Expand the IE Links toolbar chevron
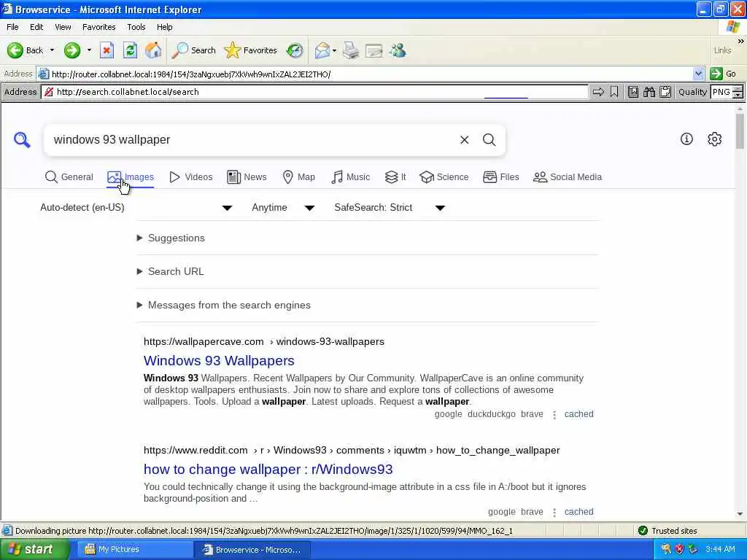Screen dimensions: 747x560 pos(740,42)
